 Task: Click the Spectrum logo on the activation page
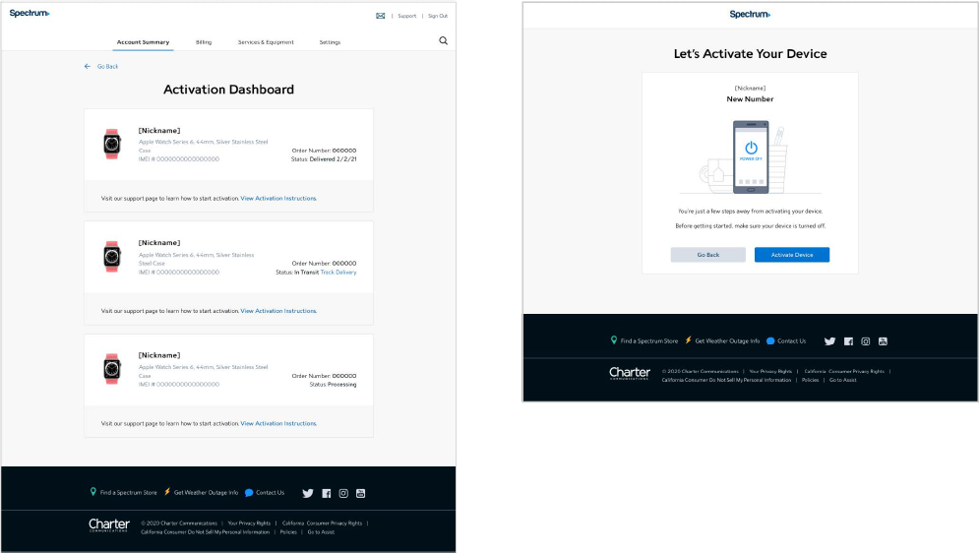pyautogui.click(x=750, y=14)
